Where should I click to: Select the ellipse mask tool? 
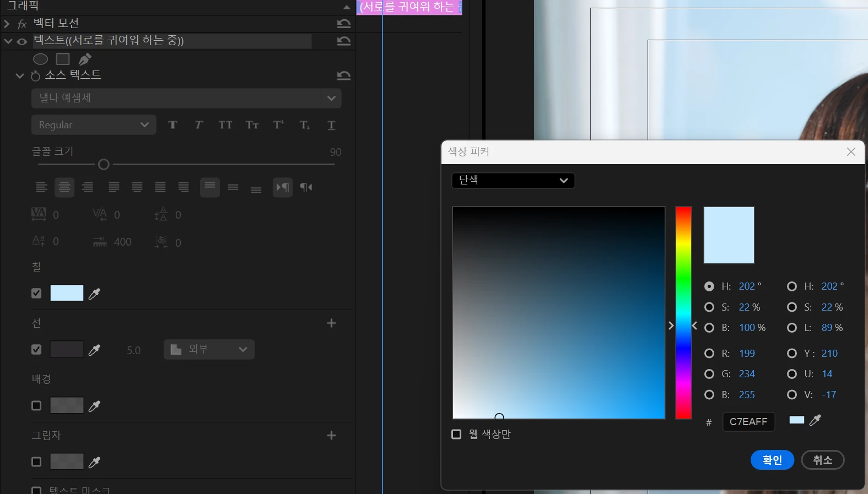pos(40,59)
